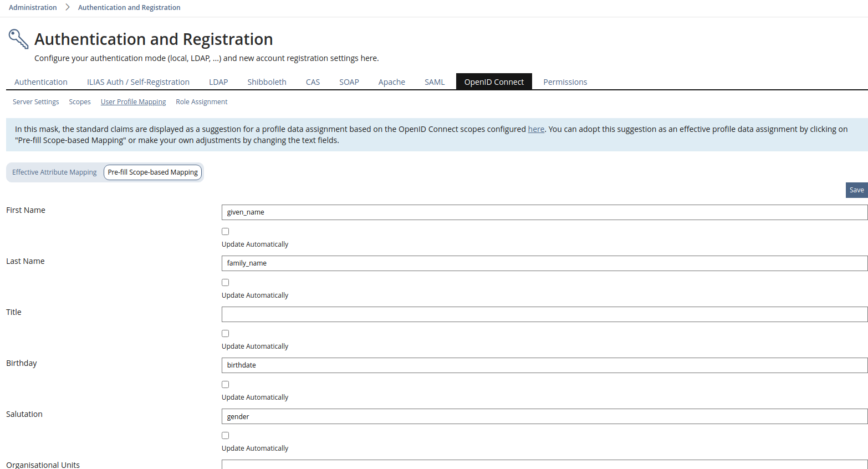Open the Scopes subtab
Image resolution: width=868 pixels, height=469 pixels.
(x=80, y=102)
